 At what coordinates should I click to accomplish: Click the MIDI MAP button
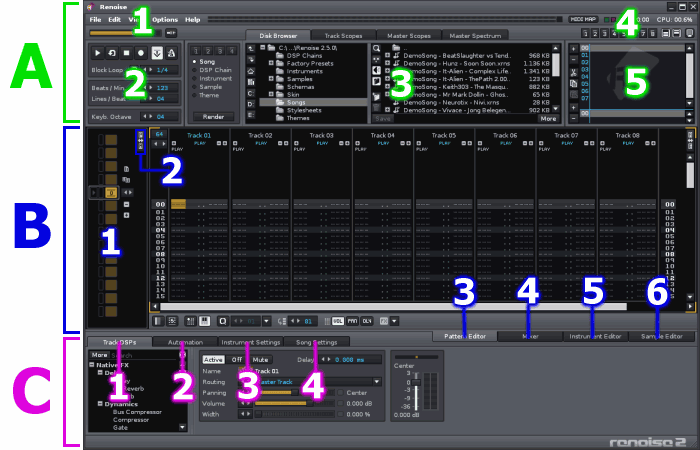pos(583,20)
